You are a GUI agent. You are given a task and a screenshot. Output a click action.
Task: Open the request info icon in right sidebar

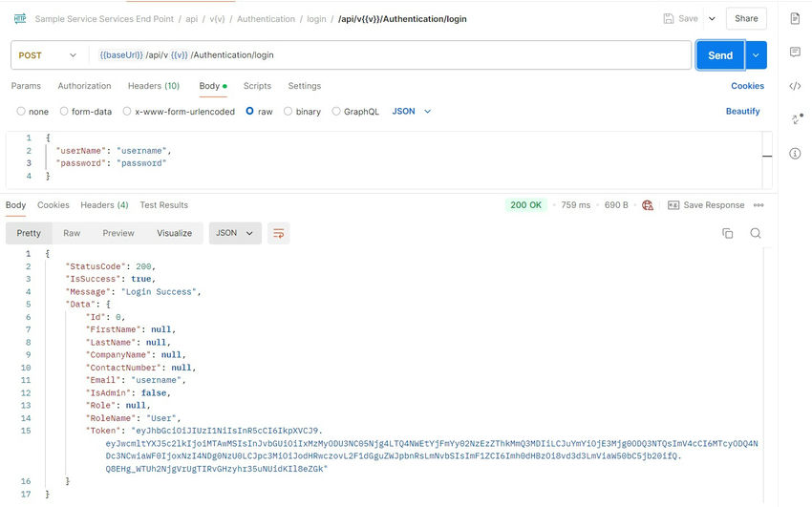tap(795, 153)
